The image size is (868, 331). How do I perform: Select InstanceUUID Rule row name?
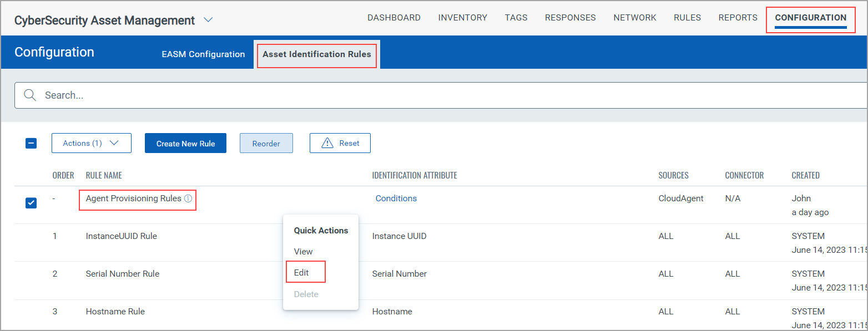coord(122,236)
